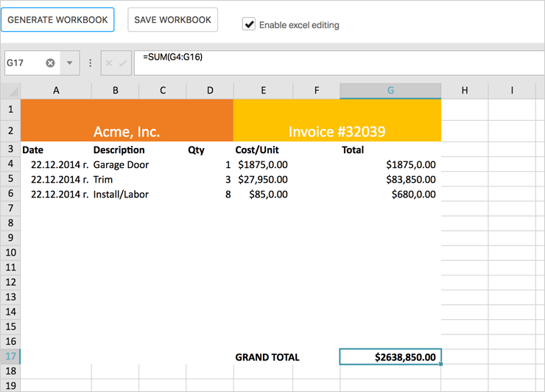Select quantity 1 in the Garage Door row
This screenshot has height=392, width=545.
tap(210, 164)
